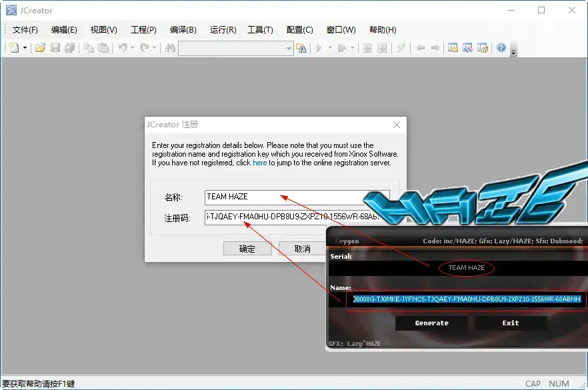Image resolution: width=588 pixels, height=390 pixels.
Task: Close the JCreator 注册 dialog
Action: click(x=397, y=125)
